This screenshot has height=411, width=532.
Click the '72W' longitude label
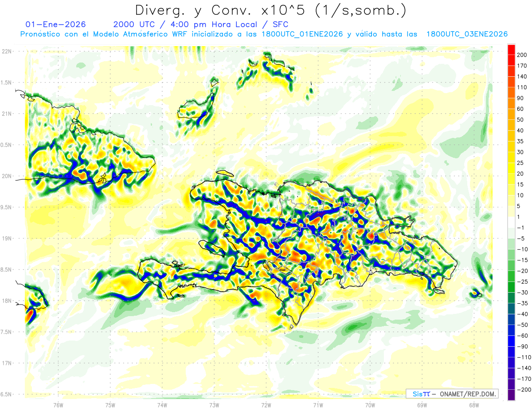coord(266,405)
